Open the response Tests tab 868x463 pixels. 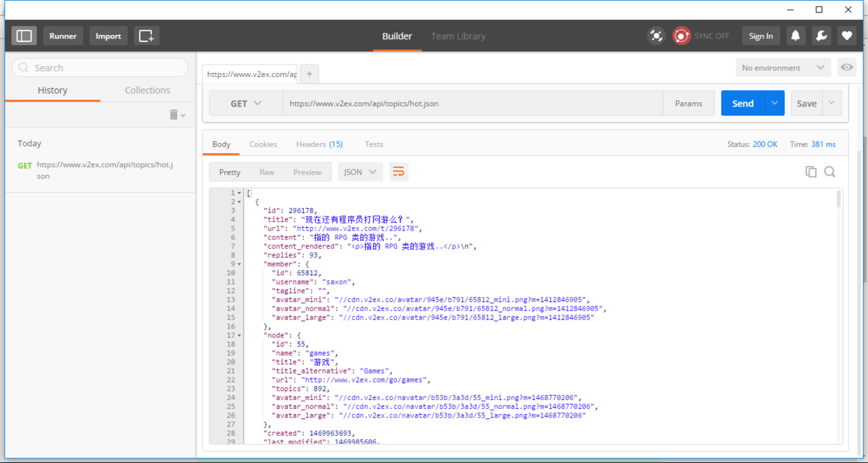coord(374,144)
